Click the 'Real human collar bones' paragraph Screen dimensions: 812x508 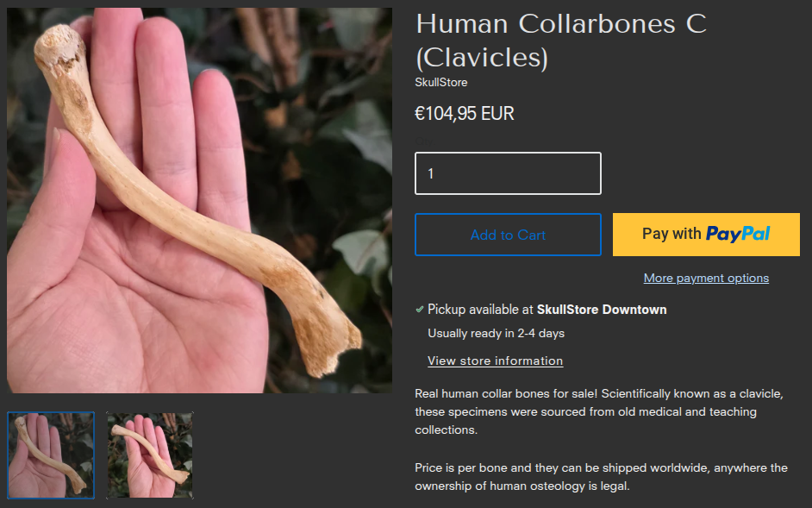(x=599, y=411)
